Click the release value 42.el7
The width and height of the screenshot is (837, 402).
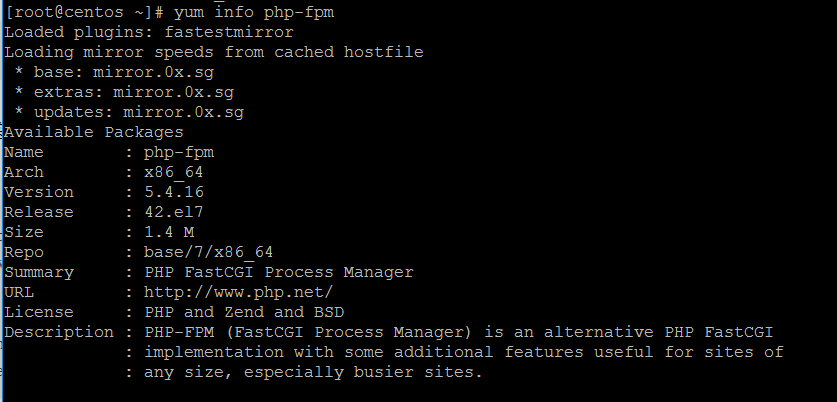tap(174, 212)
